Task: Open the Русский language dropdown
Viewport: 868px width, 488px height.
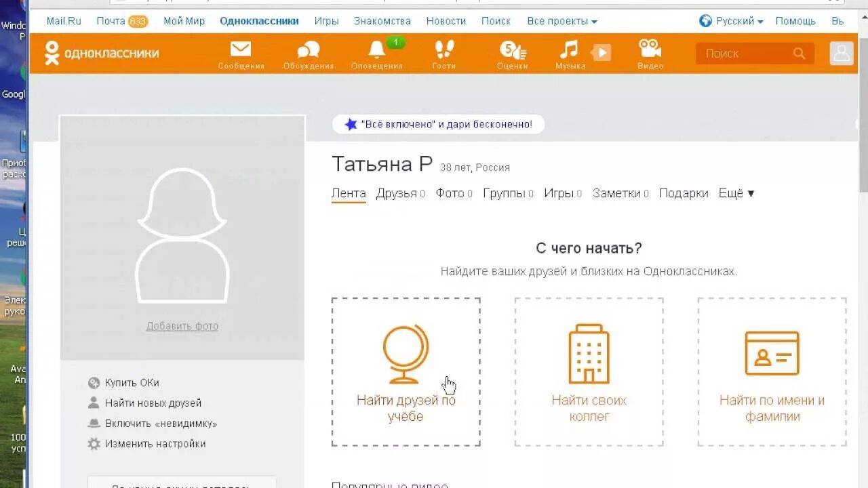Action: (x=739, y=21)
